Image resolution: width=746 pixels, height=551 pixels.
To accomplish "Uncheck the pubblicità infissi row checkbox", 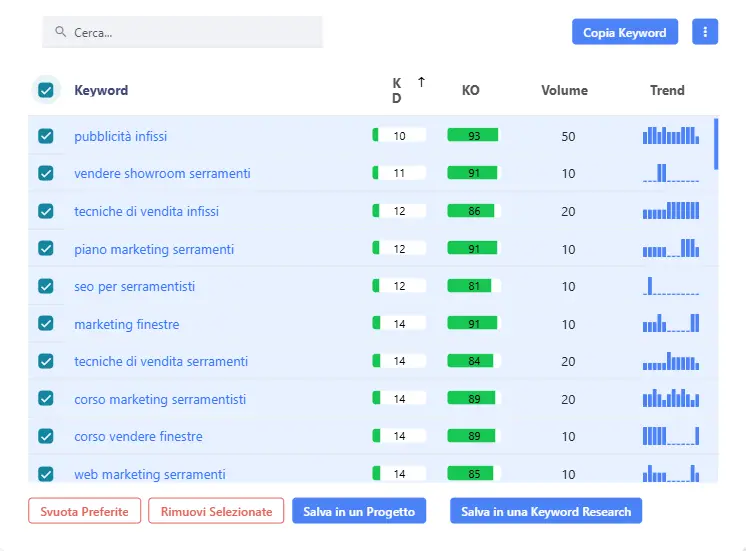I will coord(46,136).
